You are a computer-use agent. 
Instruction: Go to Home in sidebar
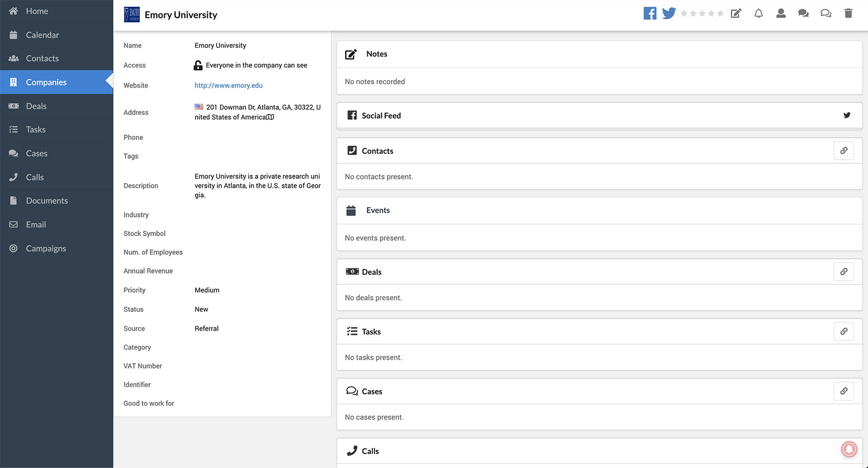(x=56, y=11)
